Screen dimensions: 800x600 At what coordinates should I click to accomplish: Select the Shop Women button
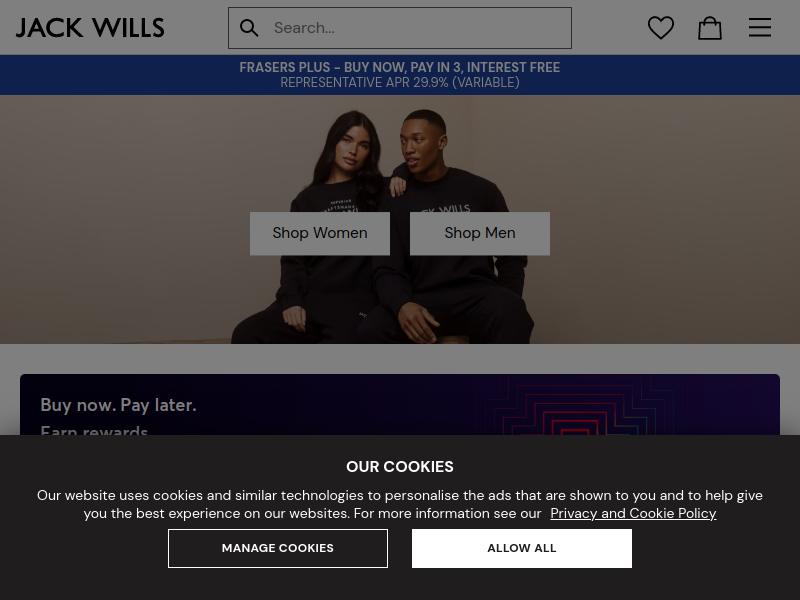320,233
